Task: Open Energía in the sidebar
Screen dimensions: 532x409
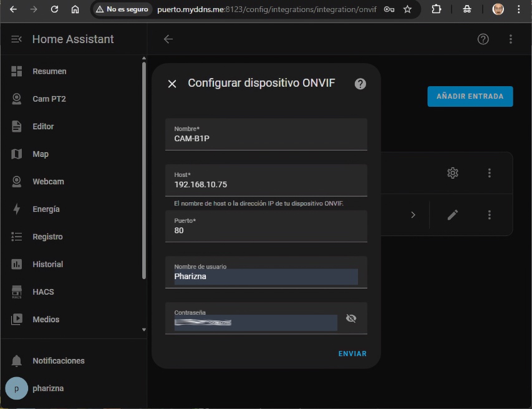Action: pyautogui.click(x=72, y=209)
